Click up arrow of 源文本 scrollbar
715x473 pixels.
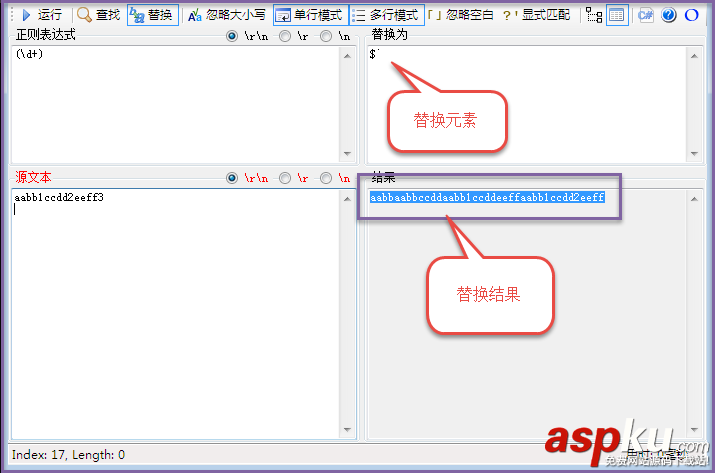[347, 199]
